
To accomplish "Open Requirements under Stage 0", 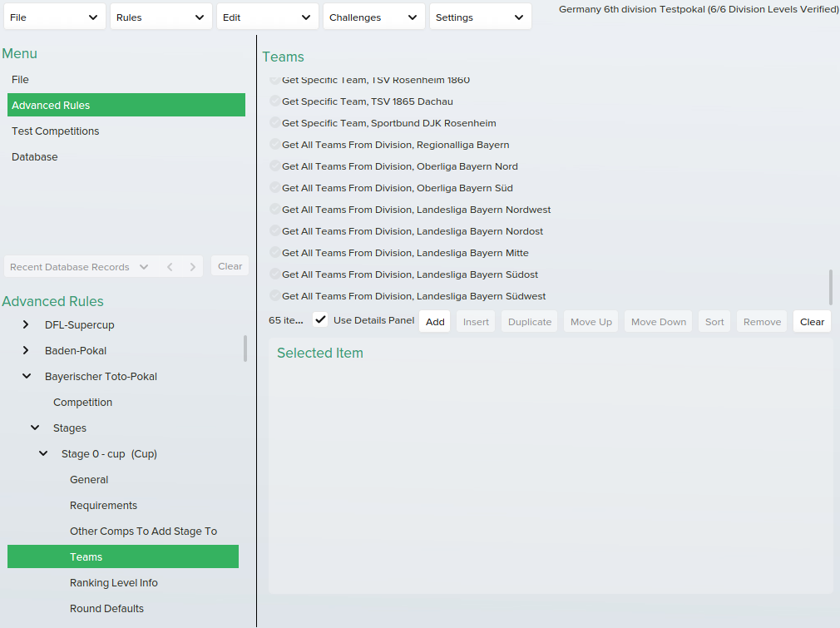I will click(x=103, y=505).
